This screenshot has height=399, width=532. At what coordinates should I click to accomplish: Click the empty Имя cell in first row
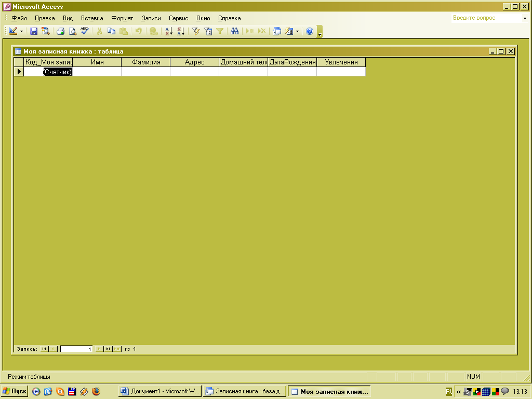97,72
